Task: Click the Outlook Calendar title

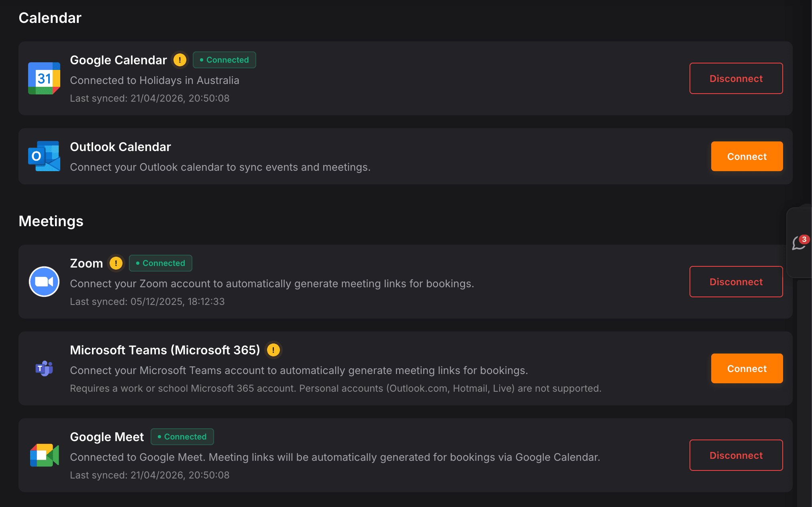Action: (x=120, y=147)
